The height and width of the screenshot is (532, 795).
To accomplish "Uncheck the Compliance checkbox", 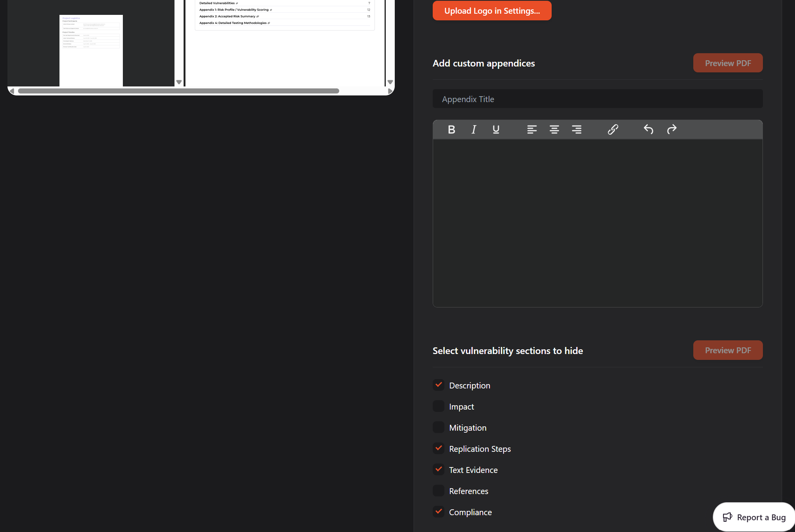I will tap(439, 512).
